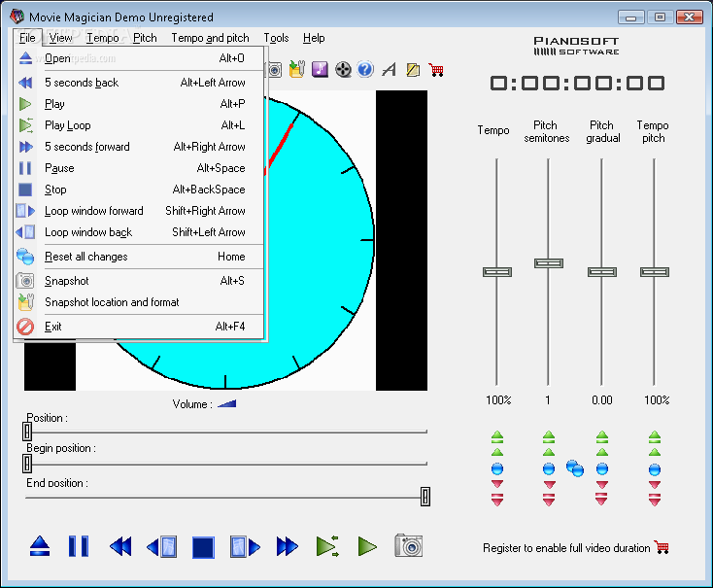
Task: Click Tempo large decrease double red arrow
Action: click(x=497, y=500)
